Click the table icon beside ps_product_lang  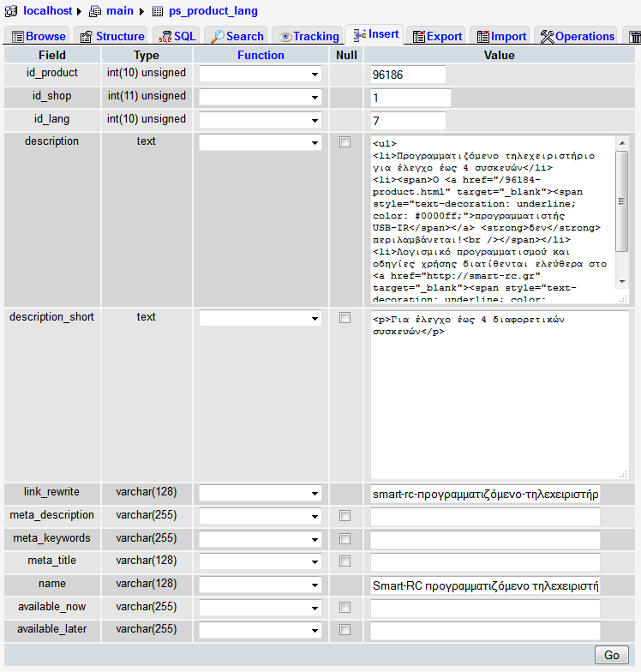click(158, 12)
